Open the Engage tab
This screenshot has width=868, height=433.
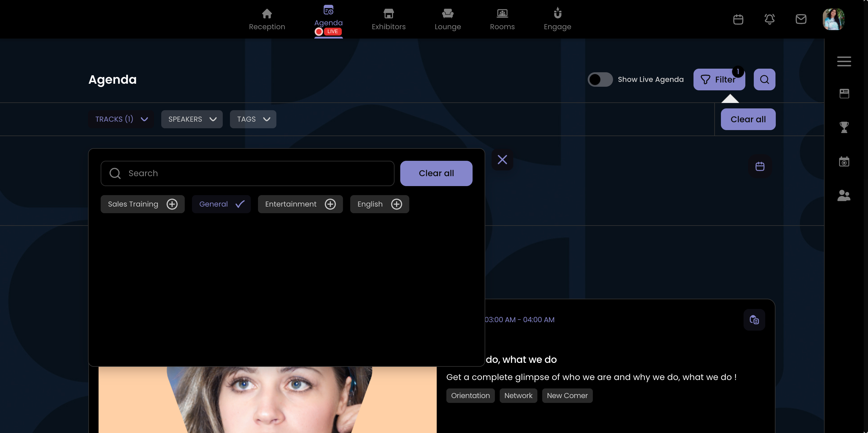[557, 19]
